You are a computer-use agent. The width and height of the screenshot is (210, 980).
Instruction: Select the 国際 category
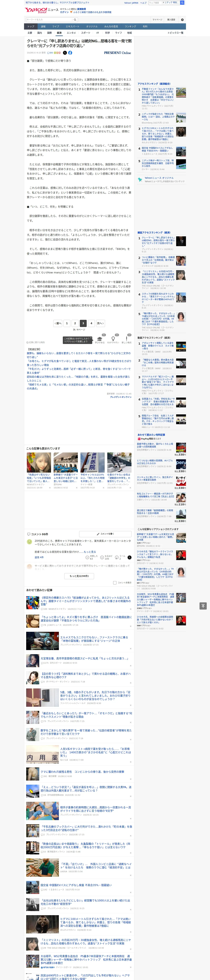(49, 33)
